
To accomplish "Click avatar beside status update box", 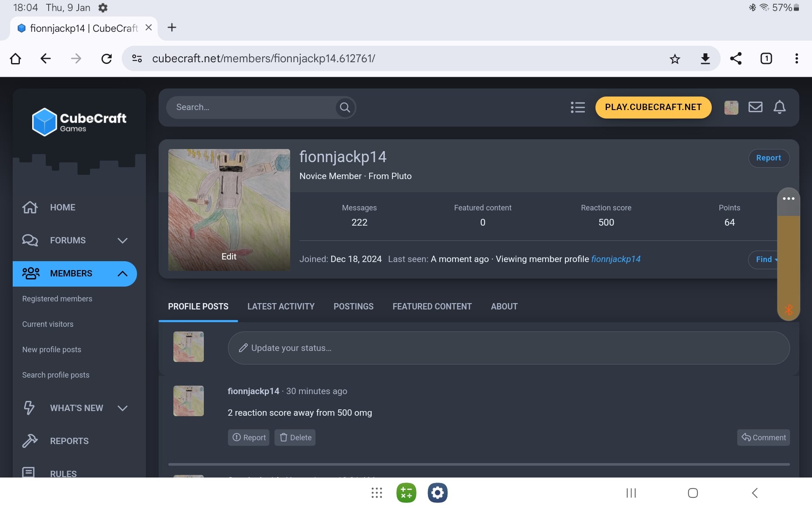I will 189,347.
